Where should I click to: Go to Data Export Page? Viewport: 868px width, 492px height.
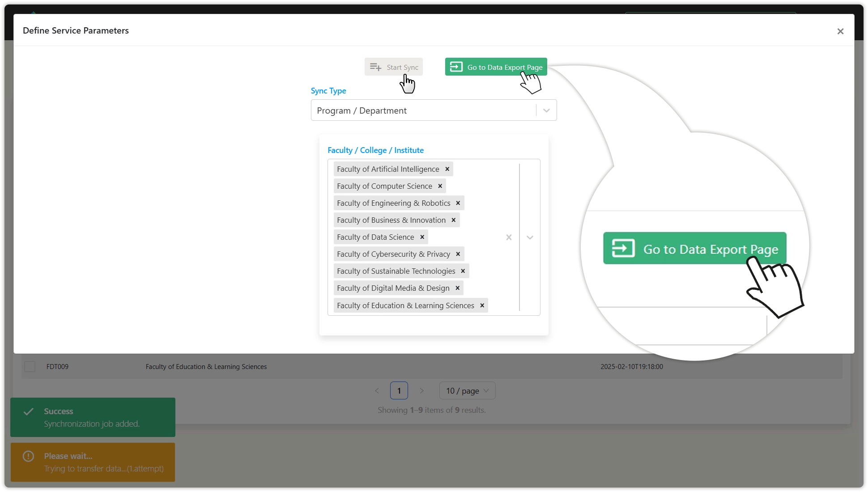(x=496, y=67)
